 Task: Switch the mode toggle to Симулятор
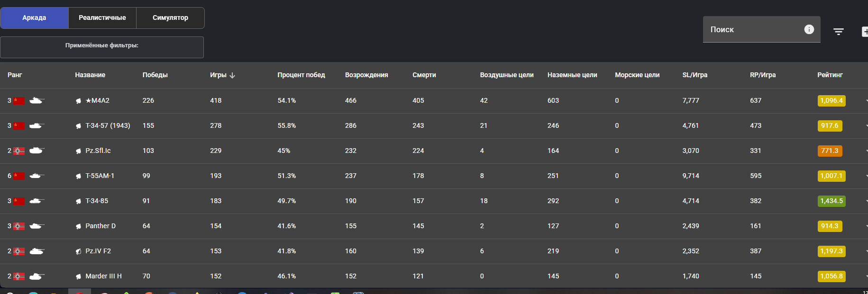[x=170, y=18]
